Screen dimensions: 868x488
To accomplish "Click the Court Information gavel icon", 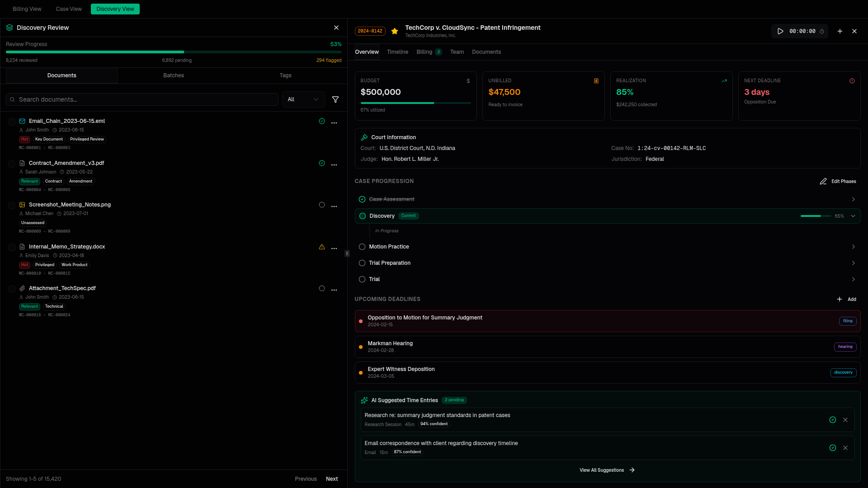I will coord(364,137).
